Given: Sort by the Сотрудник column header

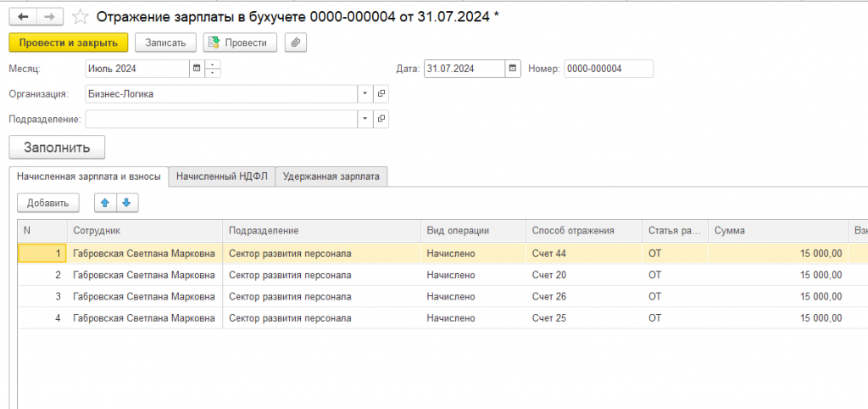Looking at the screenshot, I should 145,231.
